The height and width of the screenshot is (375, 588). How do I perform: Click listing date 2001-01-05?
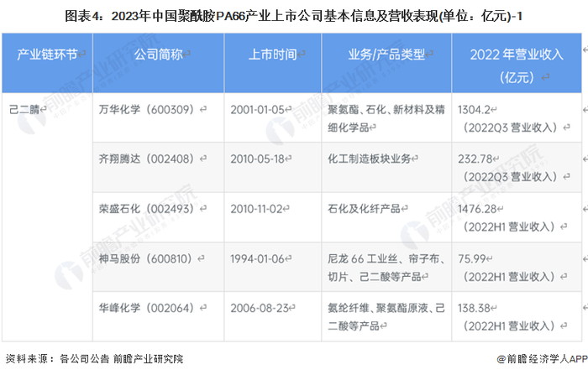click(x=258, y=109)
